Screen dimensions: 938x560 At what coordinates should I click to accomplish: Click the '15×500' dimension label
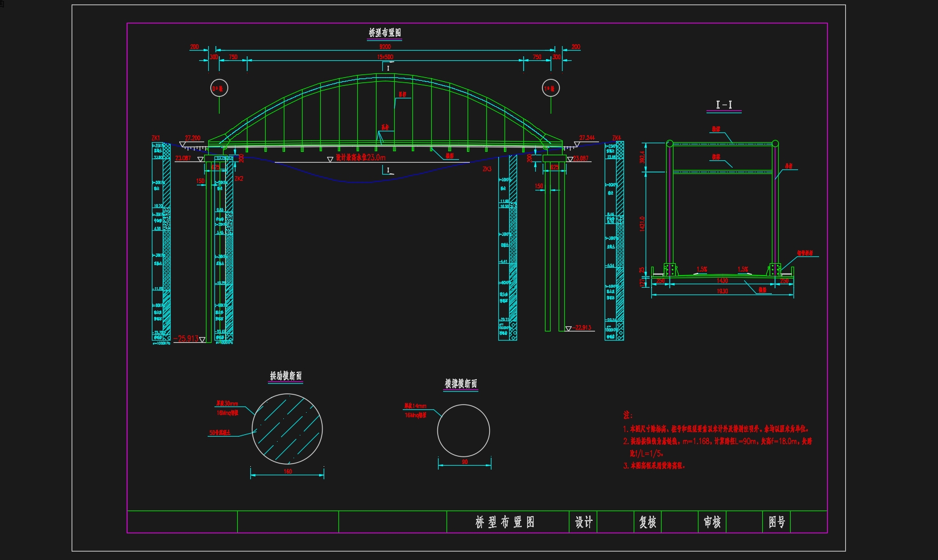click(385, 57)
